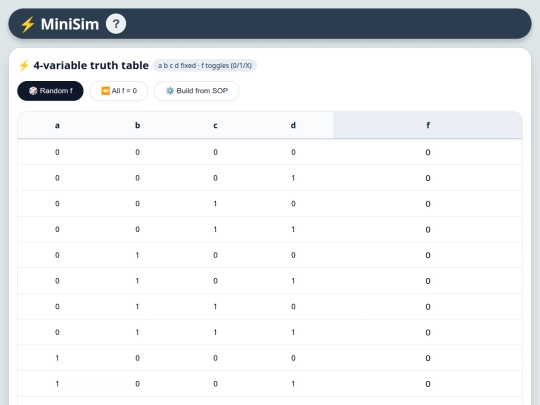Click the dice icon on Random f
540x405 pixels.
[x=33, y=91]
